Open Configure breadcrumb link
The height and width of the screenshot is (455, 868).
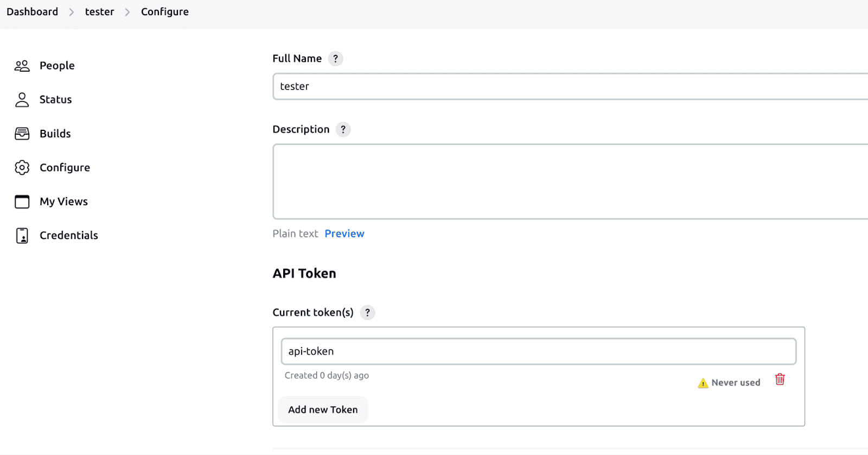tap(165, 12)
